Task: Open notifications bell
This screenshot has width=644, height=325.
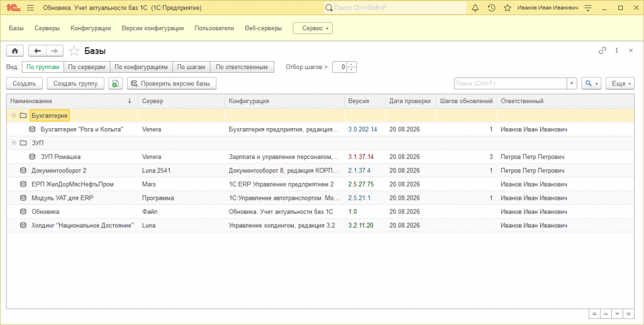Action: tap(475, 8)
